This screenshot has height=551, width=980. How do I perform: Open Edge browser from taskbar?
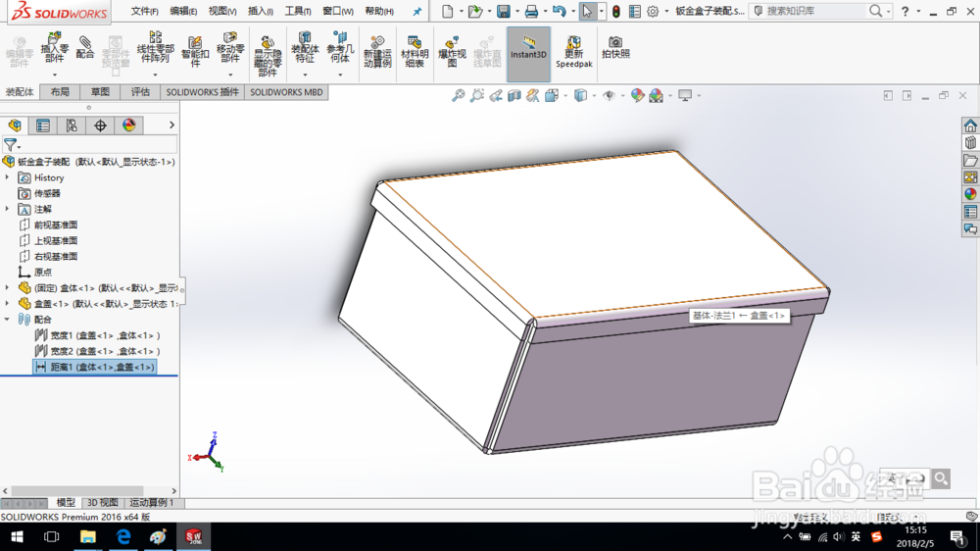tap(123, 536)
